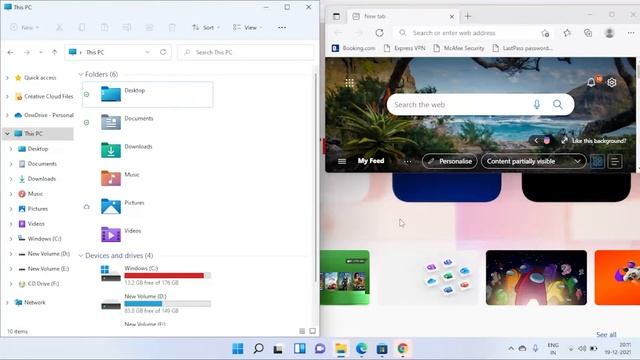Image resolution: width=640 pixels, height=360 pixels.
Task: Click the Cut scissors icon in File Explorer
Action: [x=59, y=28]
